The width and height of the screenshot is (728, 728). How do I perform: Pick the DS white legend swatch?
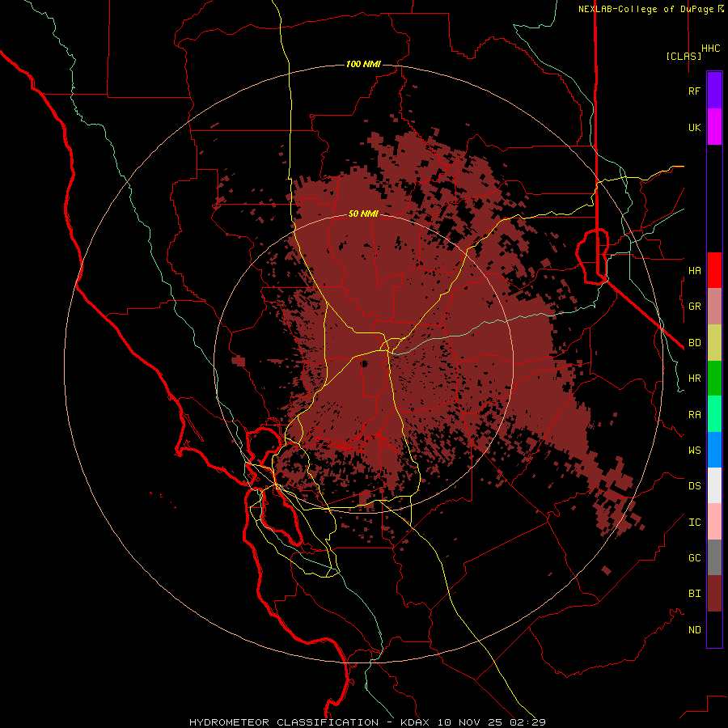pyautogui.click(x=714, y=485)
